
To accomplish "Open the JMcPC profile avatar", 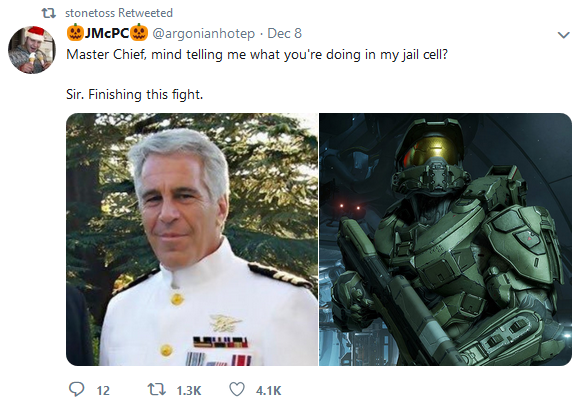I will (32, 50).
